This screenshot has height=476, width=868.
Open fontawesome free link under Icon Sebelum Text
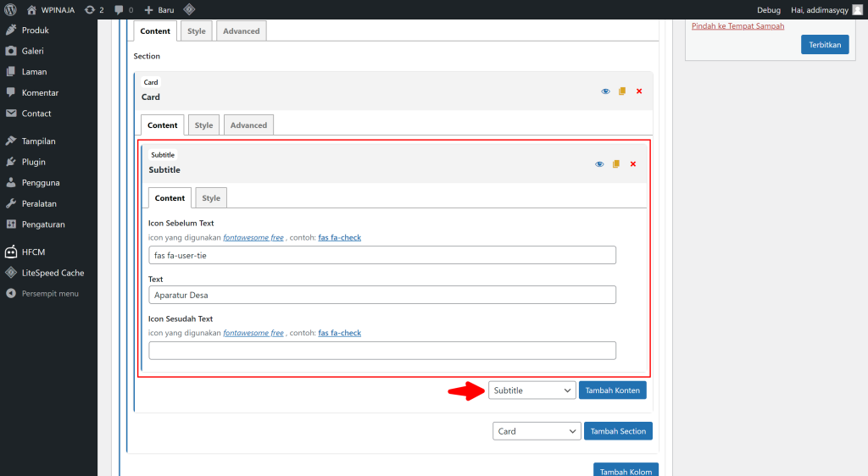click(253, 238)
